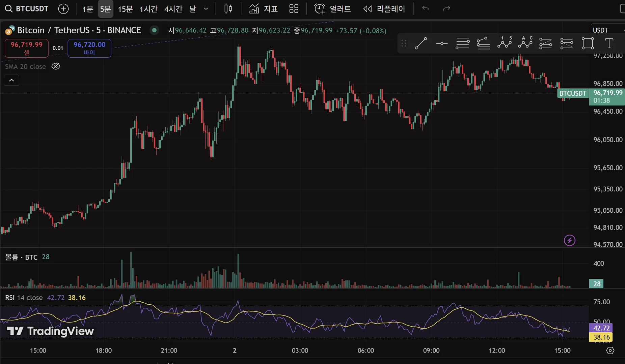Click the 96,850.00 price axis label
Viewport: 625px width, 364px height.
(608, 84)
